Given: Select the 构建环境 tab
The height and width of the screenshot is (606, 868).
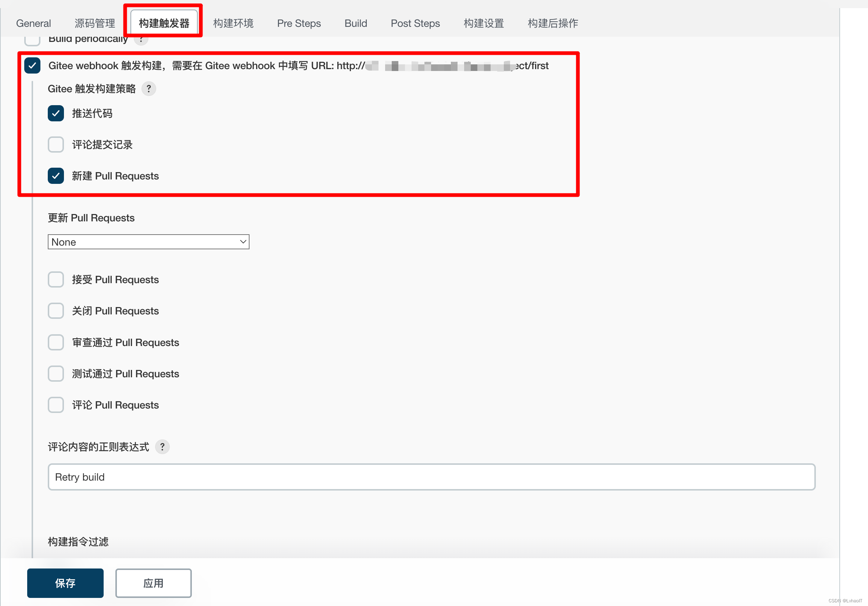Looking at the screenshot, I should 233,24.
